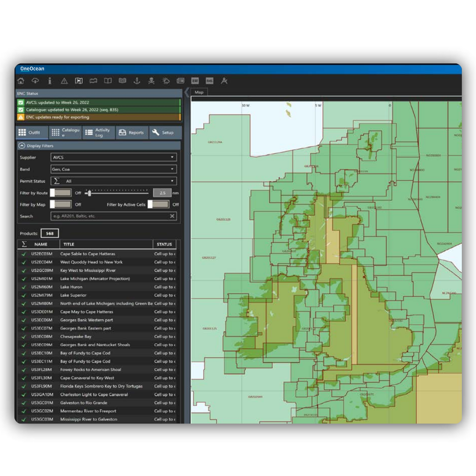The image size is (476, 476).
Task: Collapse the Display Filters section
Action: pyautogui.click(x=22, y=145)
